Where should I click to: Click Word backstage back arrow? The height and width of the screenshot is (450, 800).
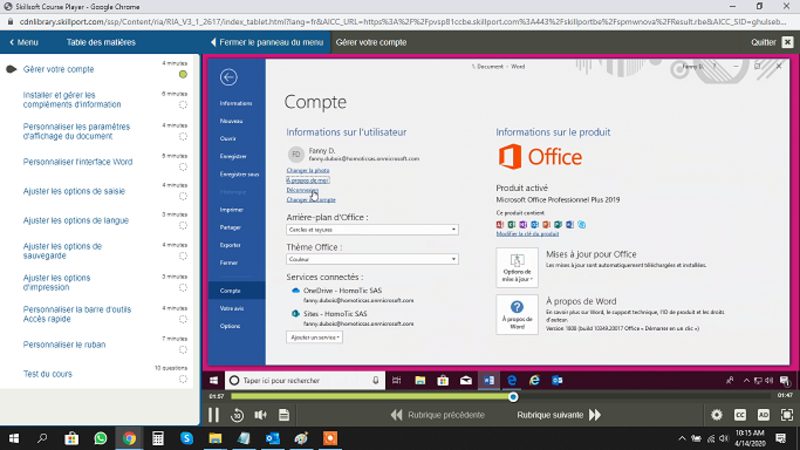[x=229, y=77]
